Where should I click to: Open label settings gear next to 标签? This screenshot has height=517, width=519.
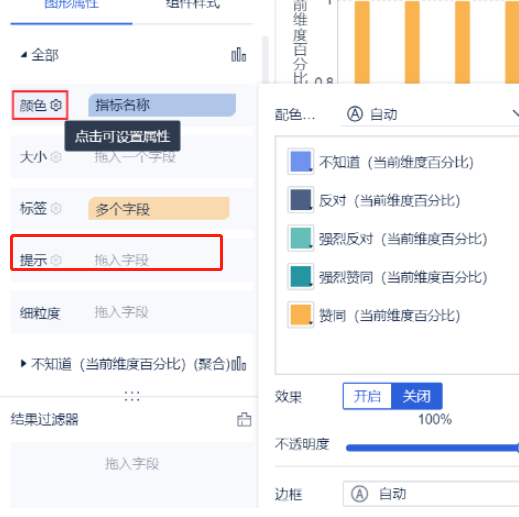pos(56,208)
